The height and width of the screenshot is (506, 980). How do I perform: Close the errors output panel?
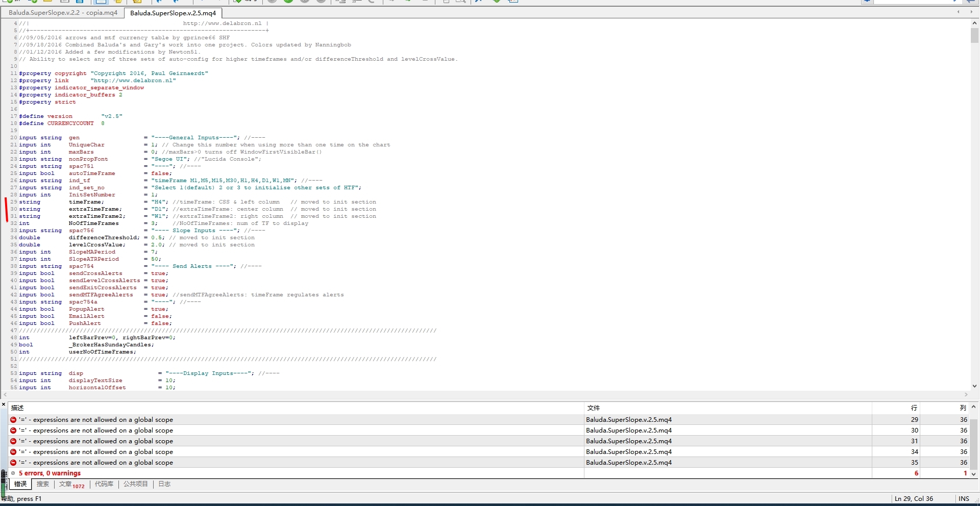pyautogui.click(x=4, y=404)
